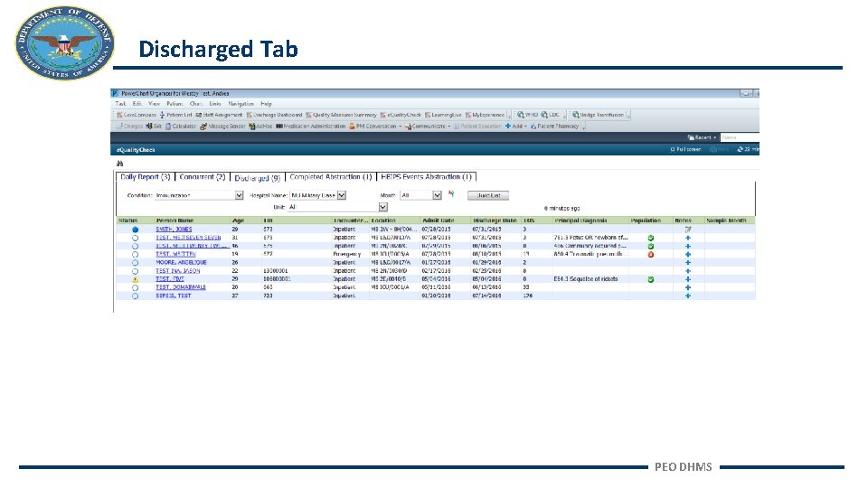
Task: Add a note for TEST, MIITSEVEN SEVEN
Action: (688, 238)
